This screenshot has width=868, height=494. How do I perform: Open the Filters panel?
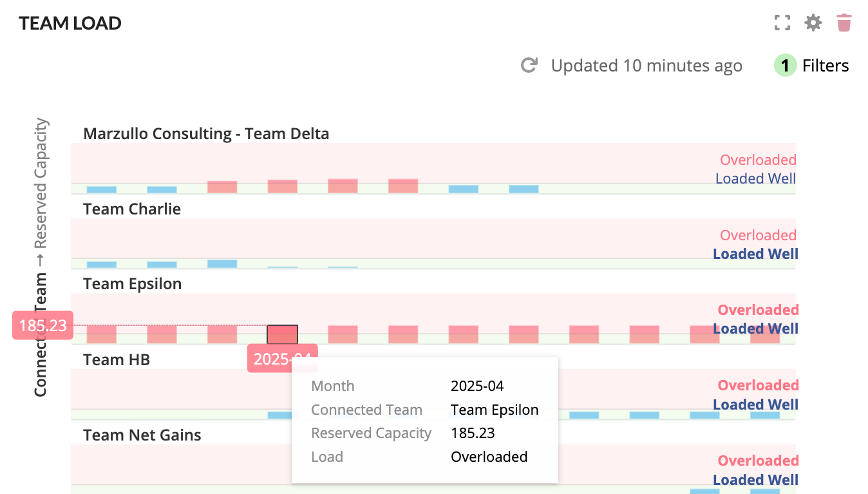click(825, 66)
